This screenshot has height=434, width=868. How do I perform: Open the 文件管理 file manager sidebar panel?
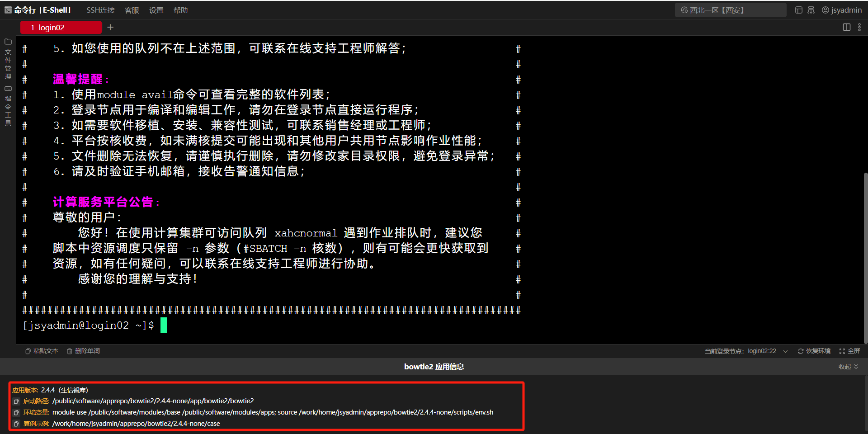[8, 59]
